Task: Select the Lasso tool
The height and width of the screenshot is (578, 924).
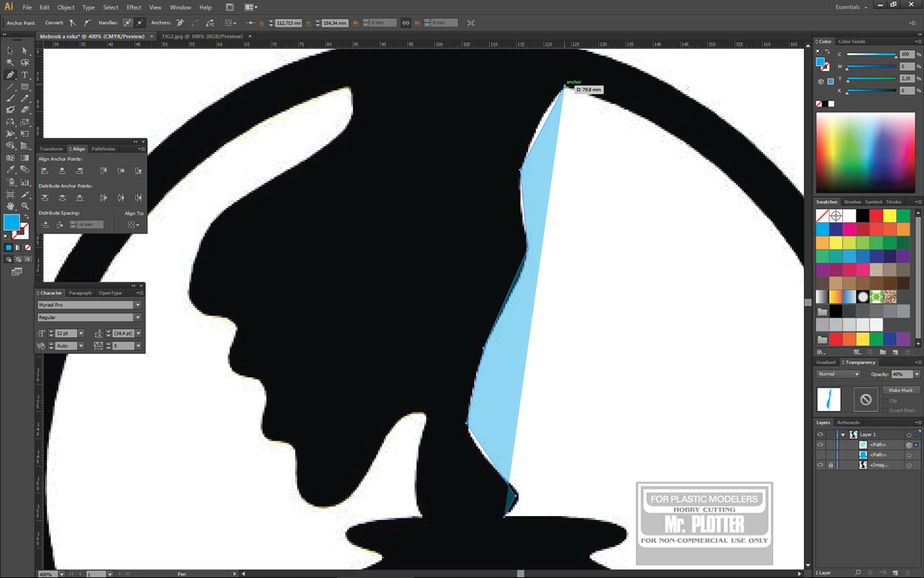Action: point(25,63)
